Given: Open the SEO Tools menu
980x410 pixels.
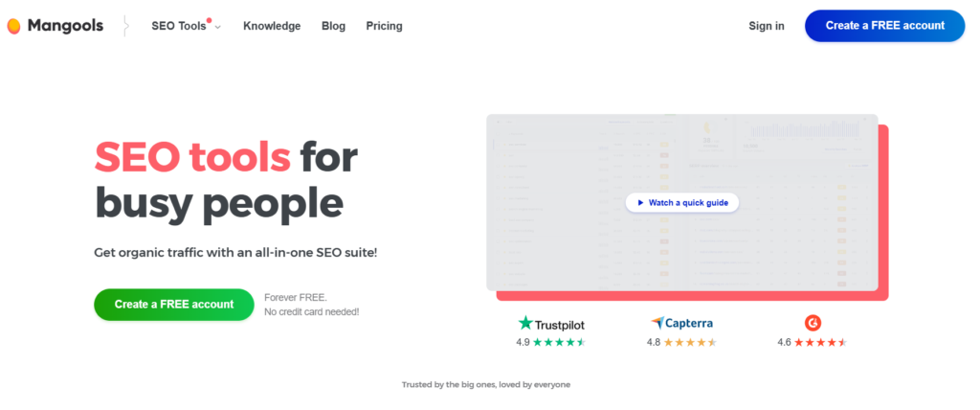Looking at the screenshot, I should [179, 26].
